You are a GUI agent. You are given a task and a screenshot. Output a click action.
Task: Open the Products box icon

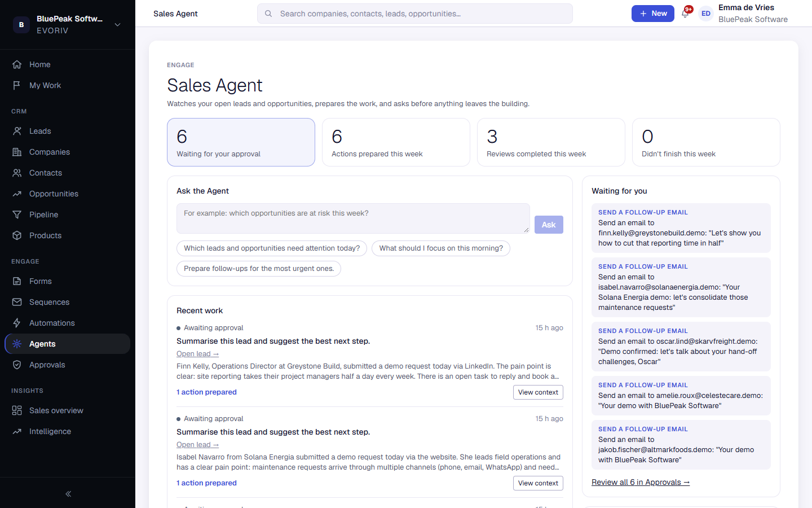click(x=17, y=235)
